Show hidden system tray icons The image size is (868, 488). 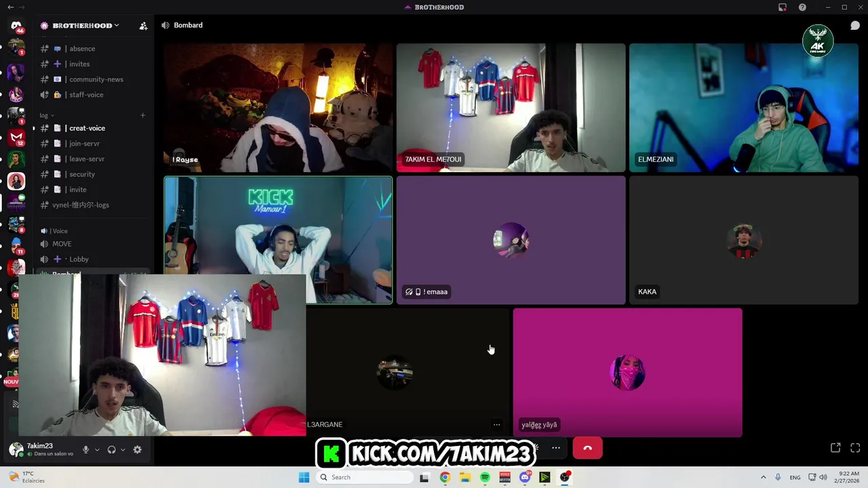763,477
